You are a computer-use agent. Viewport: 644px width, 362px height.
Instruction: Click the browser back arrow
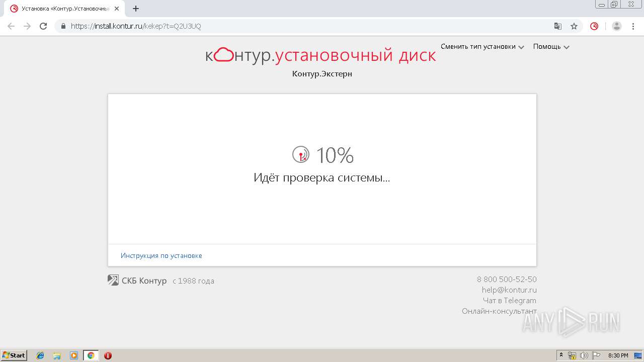(11, 26)
